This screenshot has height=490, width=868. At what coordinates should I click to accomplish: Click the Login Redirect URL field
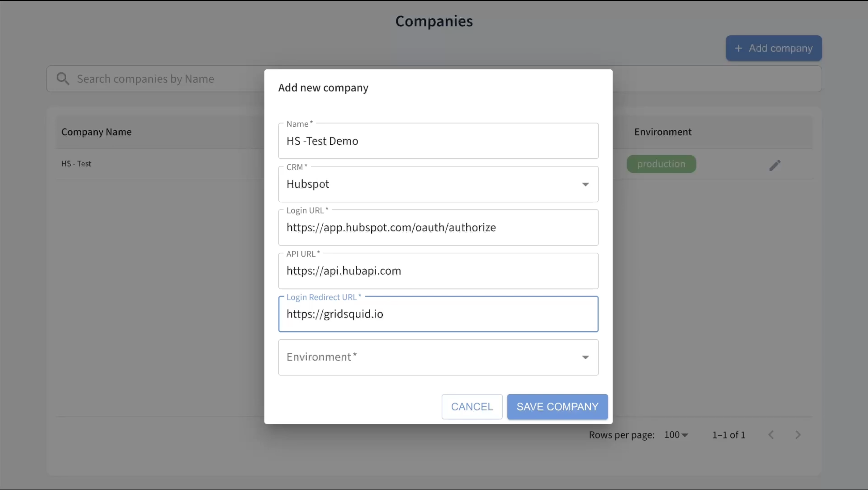tap(438, 314)
